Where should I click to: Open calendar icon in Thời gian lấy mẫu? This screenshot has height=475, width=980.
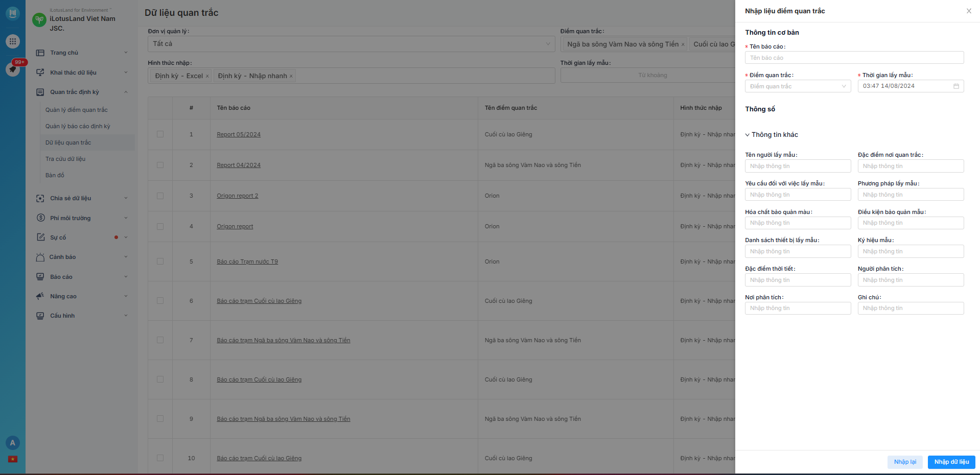coord(956,86)
